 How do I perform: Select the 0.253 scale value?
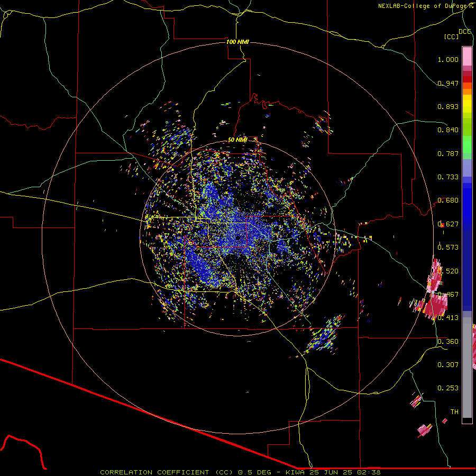tap(448, 388)
